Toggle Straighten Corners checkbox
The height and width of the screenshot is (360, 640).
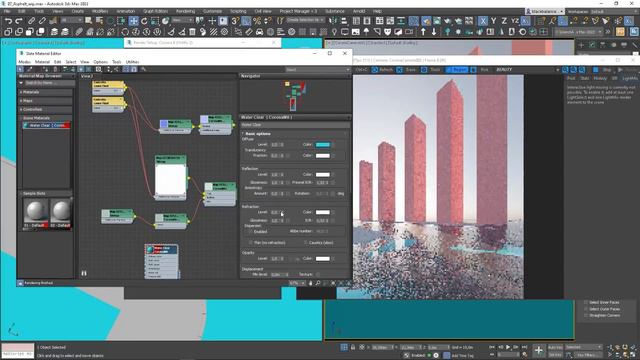pyautogui.click(x=586, y=316)
